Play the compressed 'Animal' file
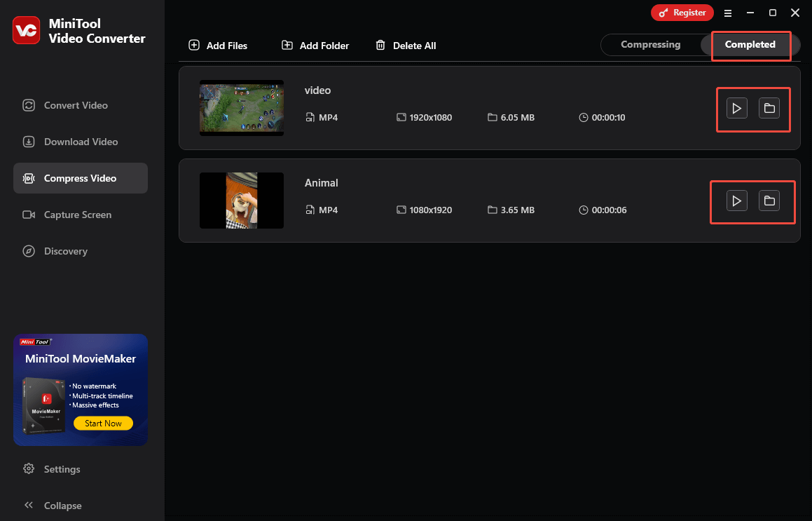 coord(736,201)
